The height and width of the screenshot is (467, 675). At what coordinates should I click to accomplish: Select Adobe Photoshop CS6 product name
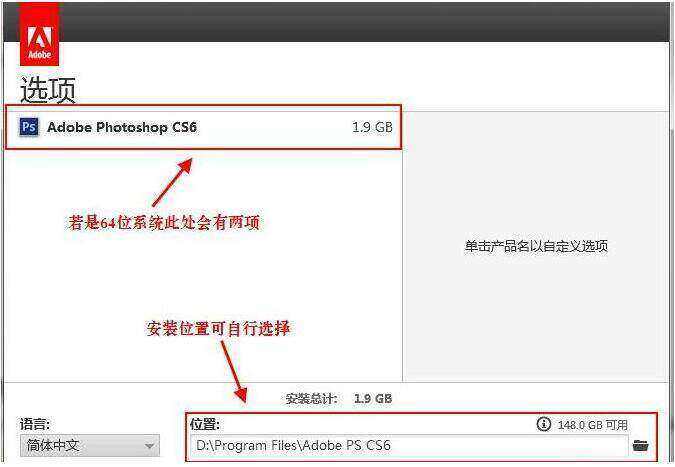pos(122,127)
